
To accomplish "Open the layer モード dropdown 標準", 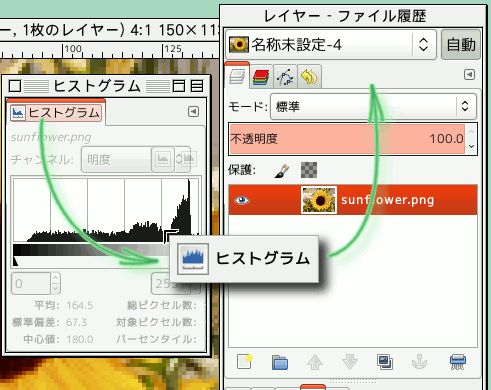I will coord(373,106).
